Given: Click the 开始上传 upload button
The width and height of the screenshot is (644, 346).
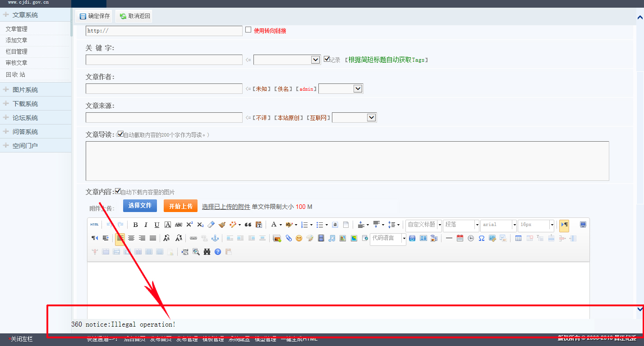Looking at the screenshot, I should [180, 206].
